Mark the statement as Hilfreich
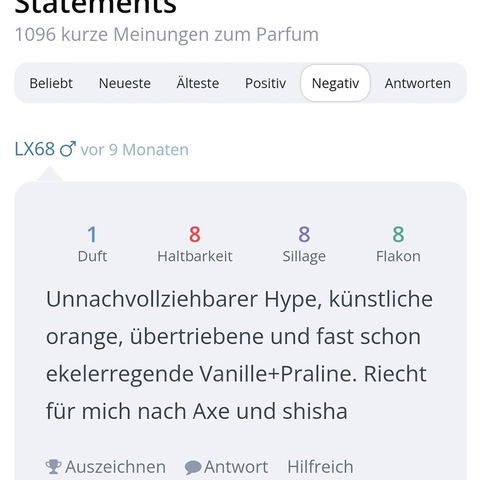Image resolution: width=480 pixels, height=480 pixels. coord(320,467)
